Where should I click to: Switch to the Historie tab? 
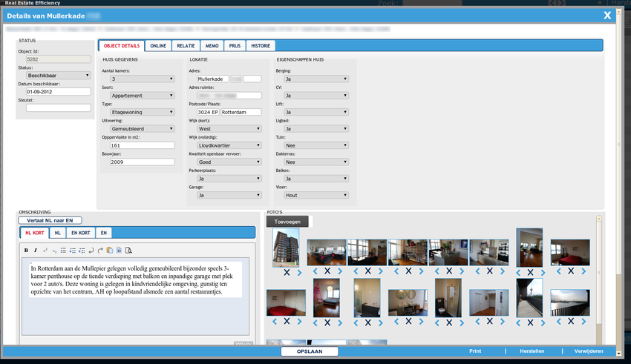(x=261, y=46)
